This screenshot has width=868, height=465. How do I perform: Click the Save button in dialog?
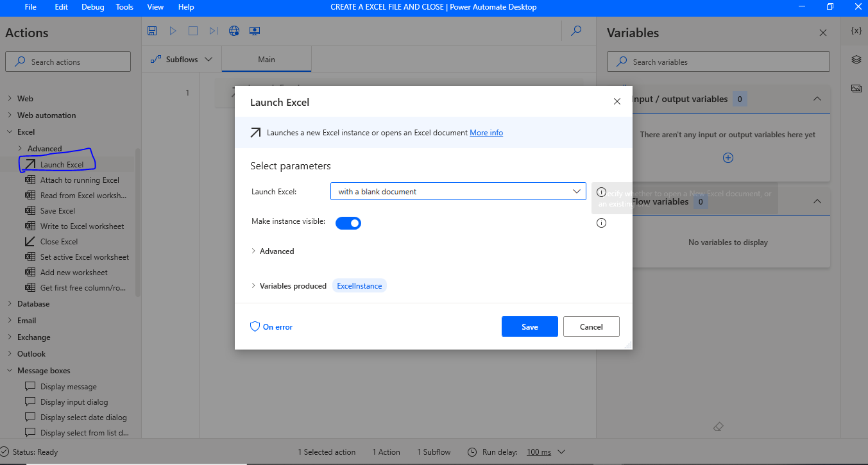coord(530,326)
